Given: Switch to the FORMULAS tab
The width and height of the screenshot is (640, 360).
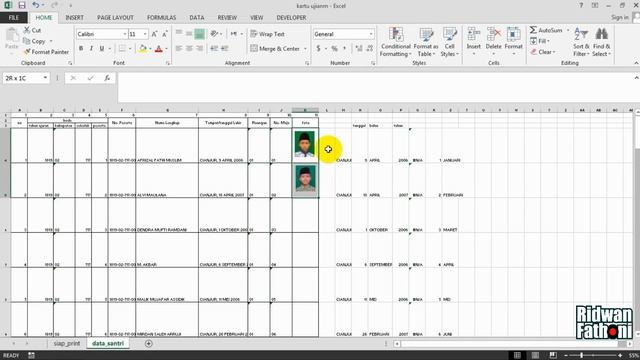Looking at the screenshot, I should [161, 18].
